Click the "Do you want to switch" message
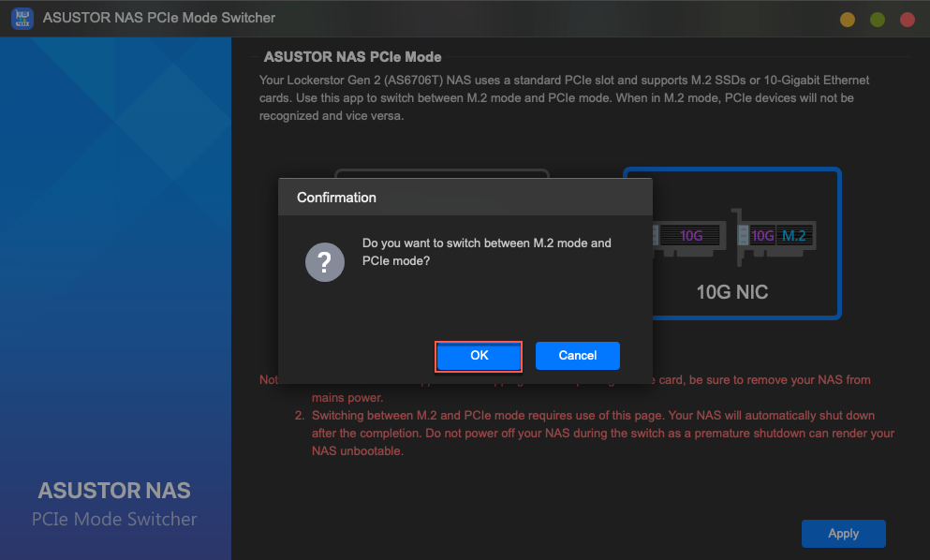This screenshot has width=930, height=560. (486, 252)
